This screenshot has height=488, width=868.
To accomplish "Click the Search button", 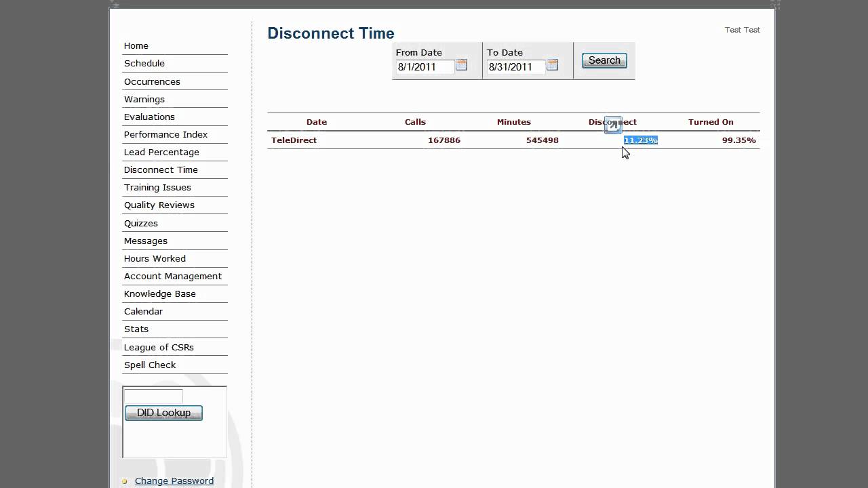I will point(604,60).
